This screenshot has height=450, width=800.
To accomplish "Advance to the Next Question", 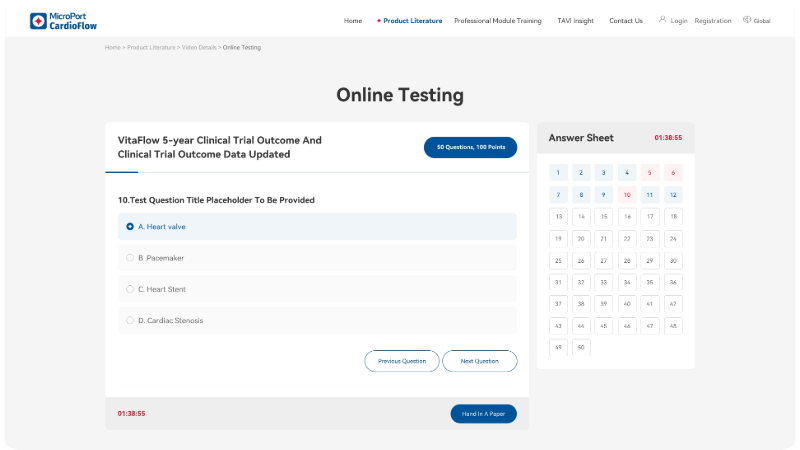I will [x=480, y=361].
